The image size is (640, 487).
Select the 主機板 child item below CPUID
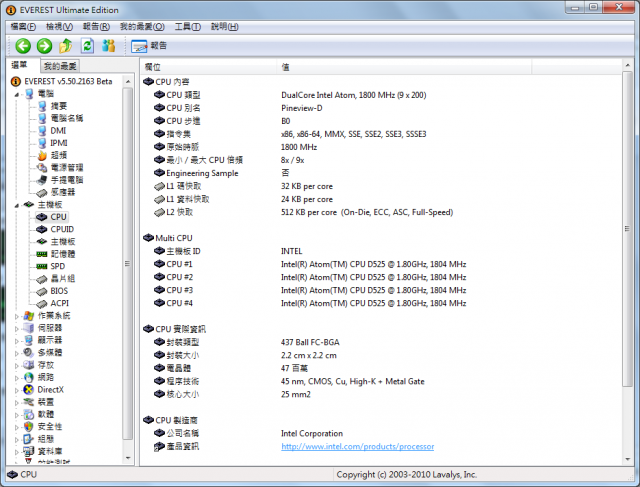tap(62, 242)
